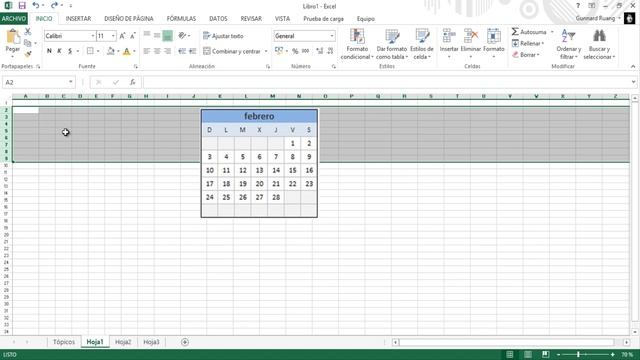640x360 pixels.
Task: Open Estilos de celda gallery
Action: point(422,44)
